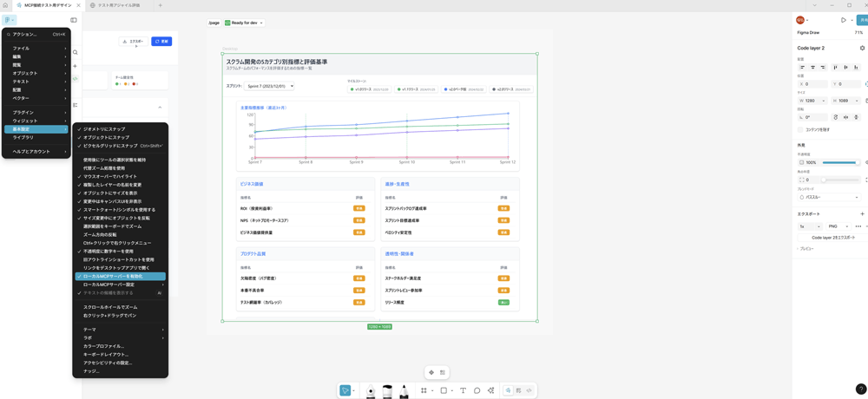
Task: Select the Rectangle shape tool
Action: tap(444, 390)
